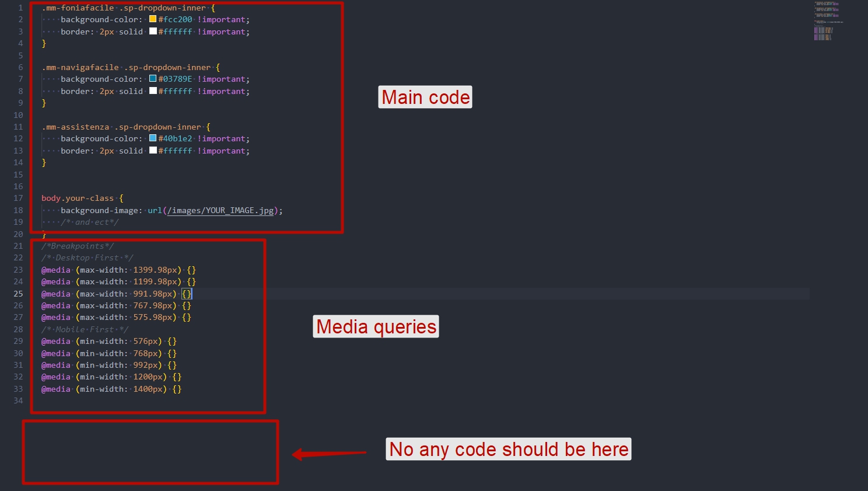Click line number 17 in the gutter
This screenshot has height=491, width=868.
click(19, 199)
